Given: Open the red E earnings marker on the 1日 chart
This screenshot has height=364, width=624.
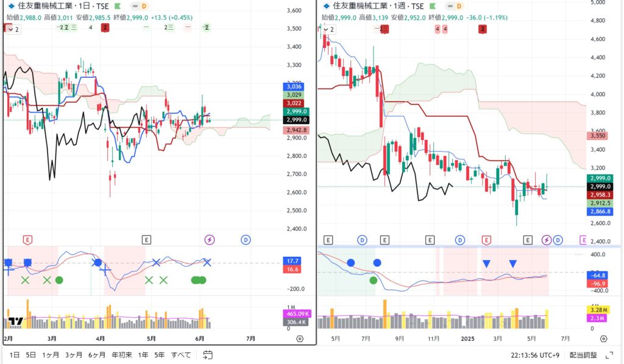Looking at the screenshot, I should pyautogui.click(x=27, y=240).
